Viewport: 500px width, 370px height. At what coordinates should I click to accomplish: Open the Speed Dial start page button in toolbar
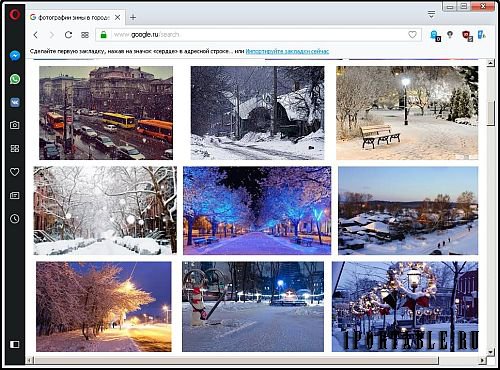tap(85, 35)
